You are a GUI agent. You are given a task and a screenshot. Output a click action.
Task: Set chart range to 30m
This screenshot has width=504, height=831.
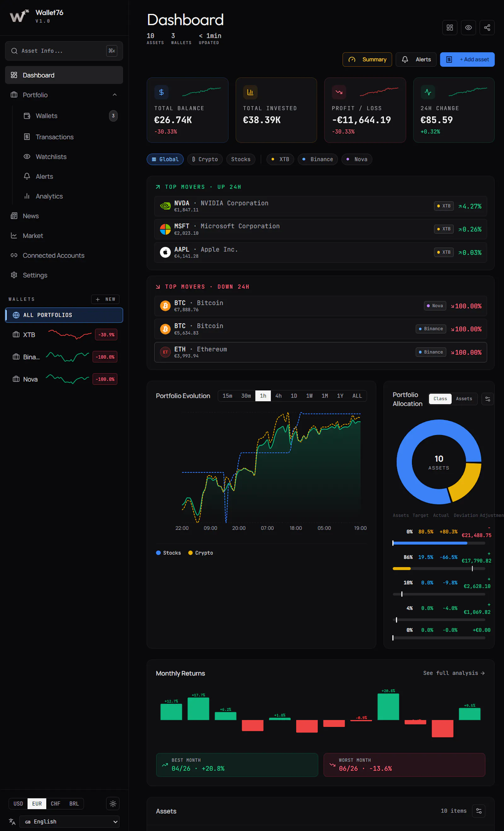(x=246, y=396)
